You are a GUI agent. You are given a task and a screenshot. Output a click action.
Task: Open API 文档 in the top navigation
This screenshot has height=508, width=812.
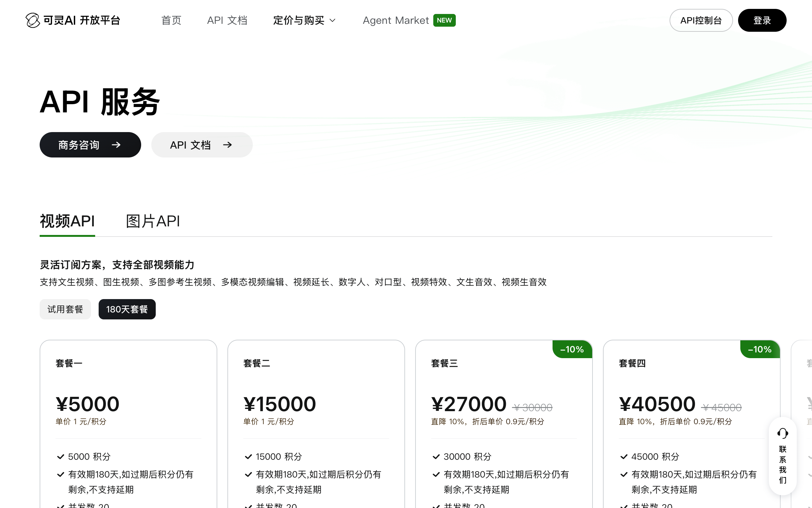(227, 20)
